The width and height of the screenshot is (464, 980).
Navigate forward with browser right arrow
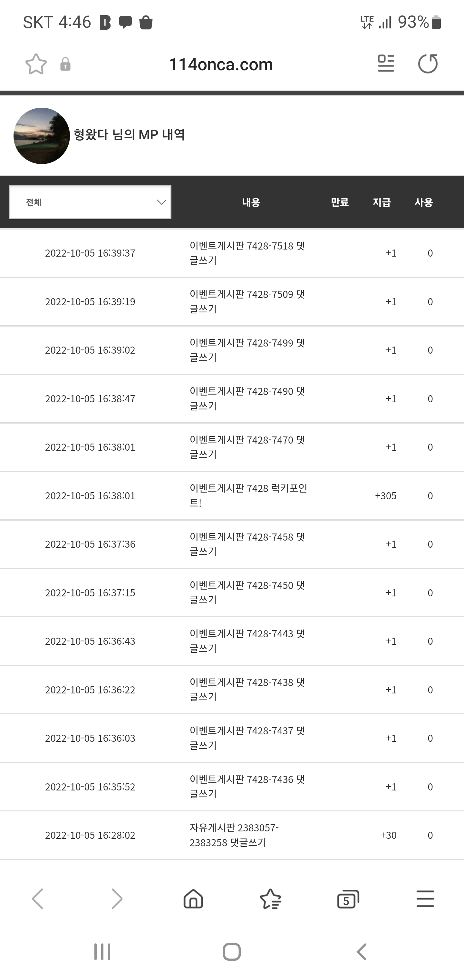coord(116,898)
